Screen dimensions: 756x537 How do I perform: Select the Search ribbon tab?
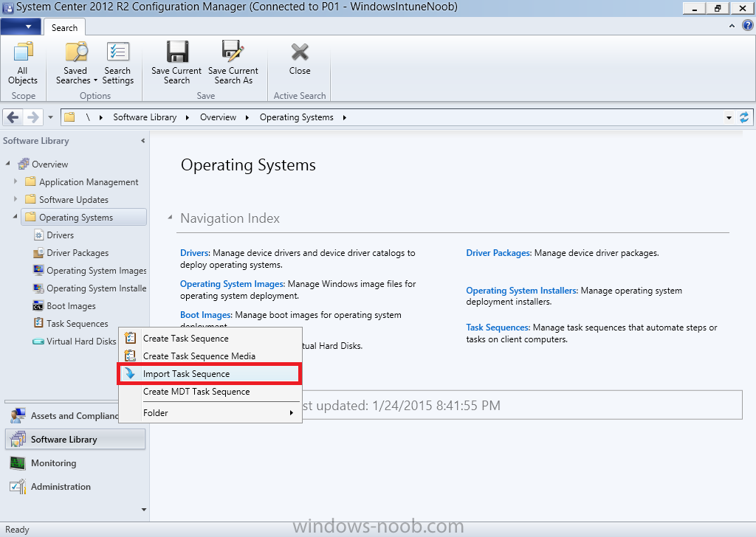(x=65, y=27)
